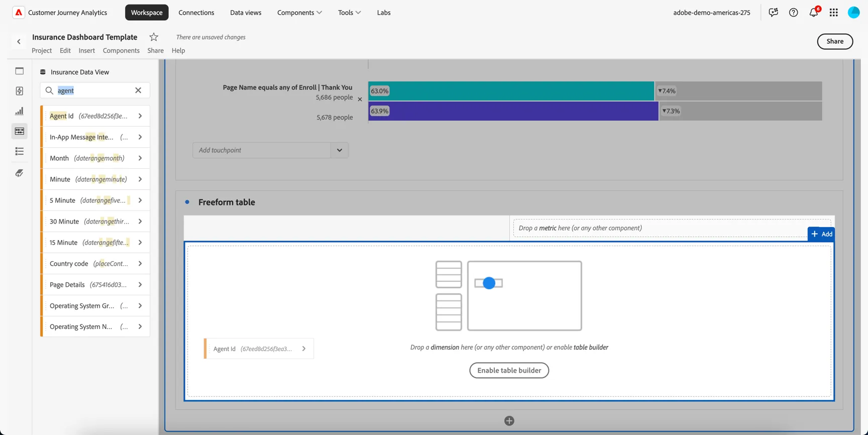The image size is (868, 435).
Task: Open the Tools dropdown in top navigation
Action: pyautogui.click(x=349, y=13)
